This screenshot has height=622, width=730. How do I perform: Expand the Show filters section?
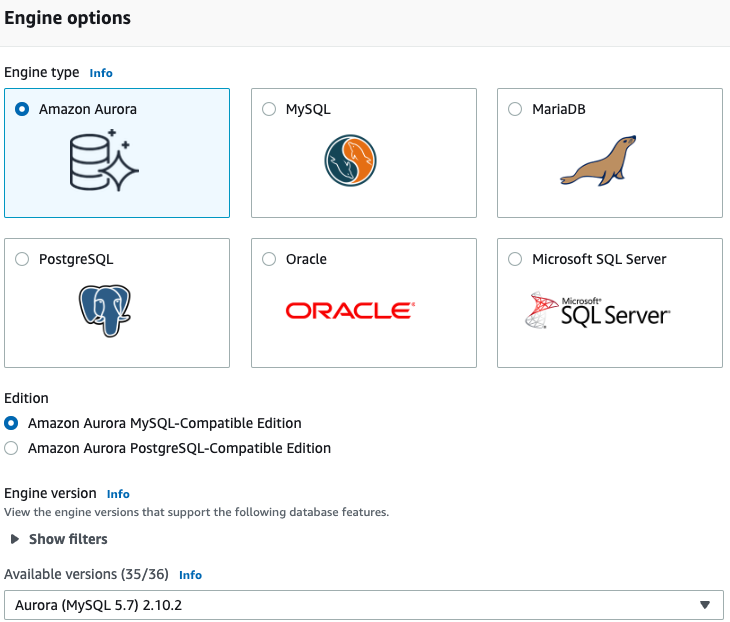[59, 539]
